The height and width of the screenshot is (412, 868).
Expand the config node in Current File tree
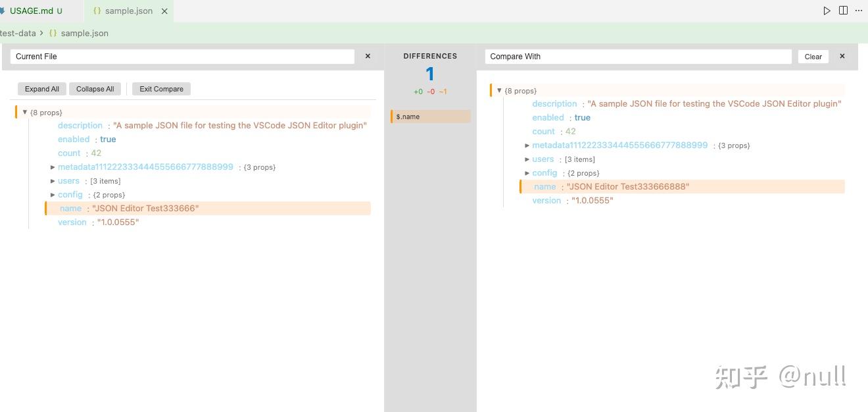[x=53, y=195]
